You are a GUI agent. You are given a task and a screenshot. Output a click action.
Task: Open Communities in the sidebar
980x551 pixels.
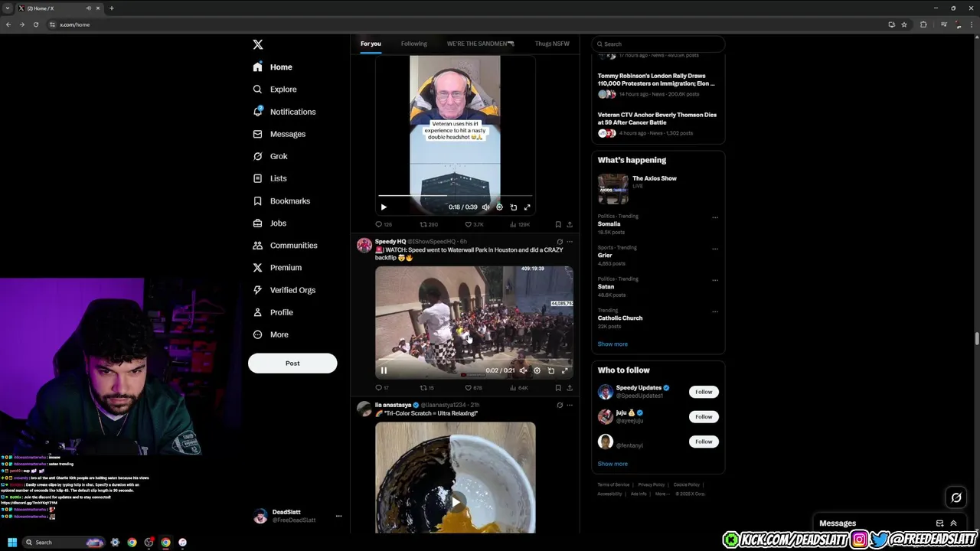[x=285, y=246]
